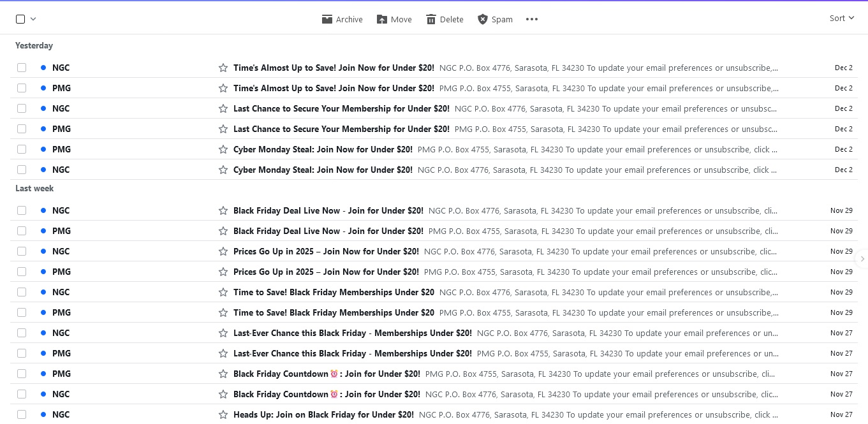Tick the select-all messages checkbox
Image resolution: width=868 pixels, height=424 pixels.
20,19
